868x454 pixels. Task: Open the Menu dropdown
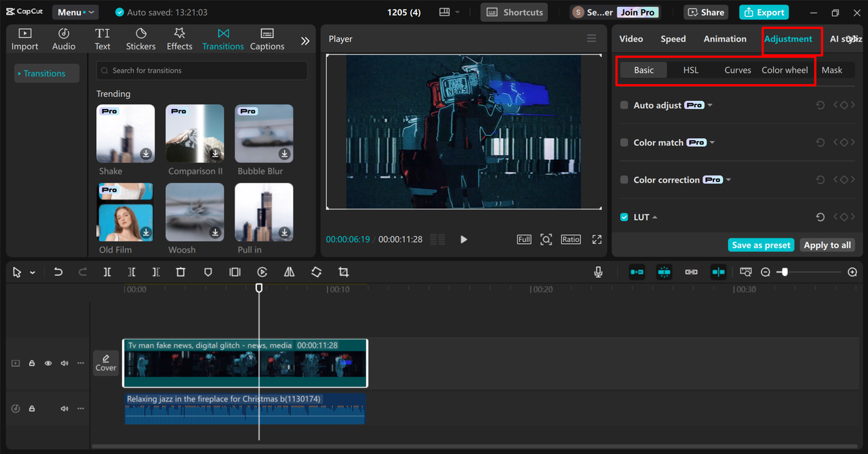[x=75, y=12]
